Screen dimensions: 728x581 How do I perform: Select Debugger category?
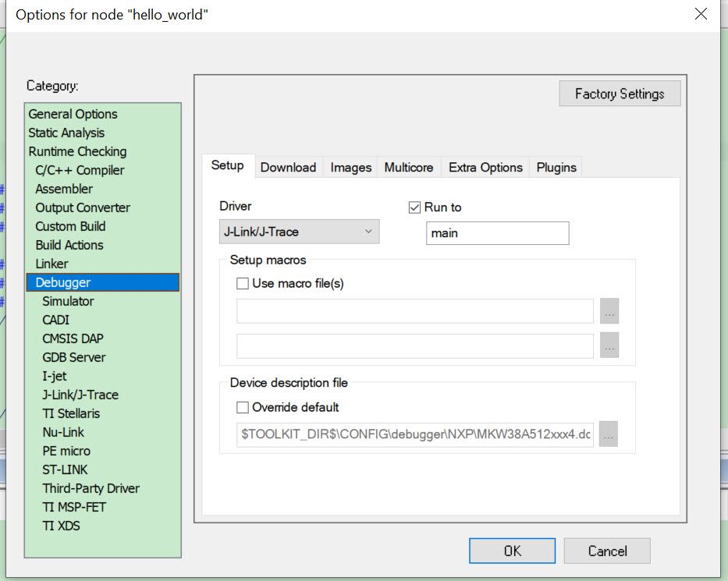pyautogui.click(x=103, y=282)
